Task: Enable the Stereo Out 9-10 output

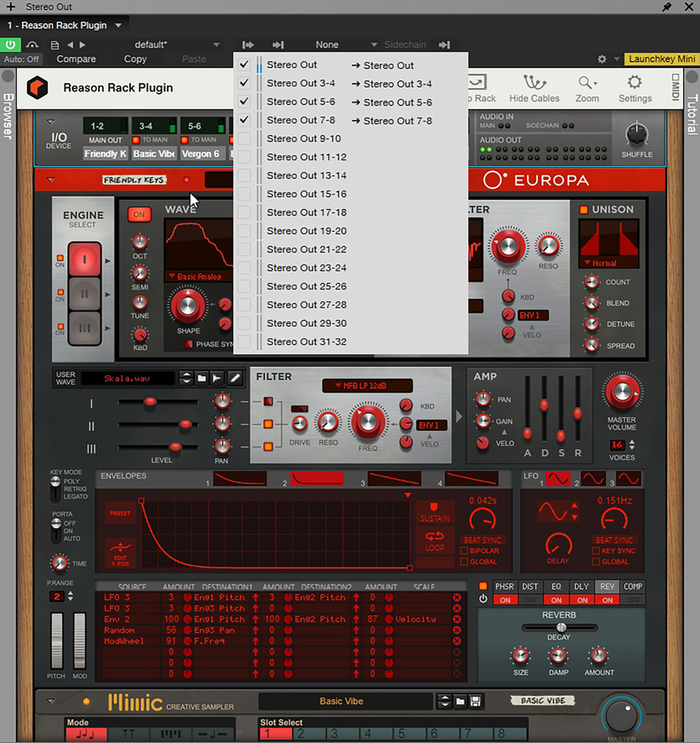Action: pos(244,139)
